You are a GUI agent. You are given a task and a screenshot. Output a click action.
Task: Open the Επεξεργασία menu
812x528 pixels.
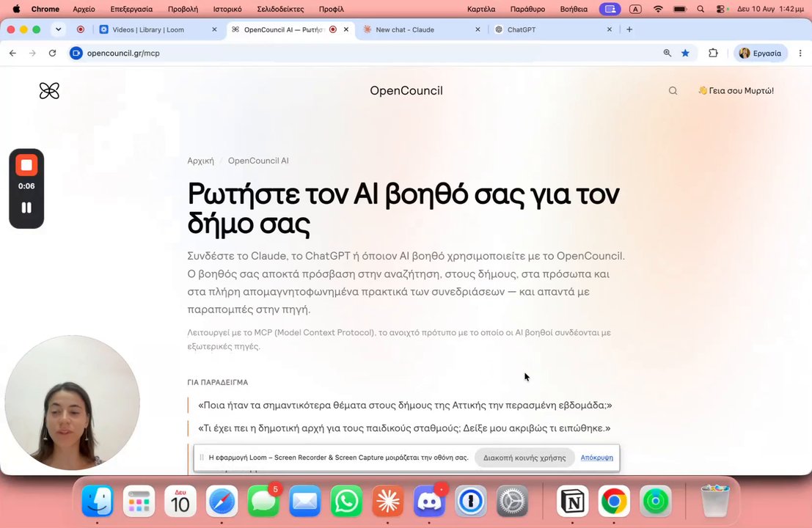tap(131, 9)
